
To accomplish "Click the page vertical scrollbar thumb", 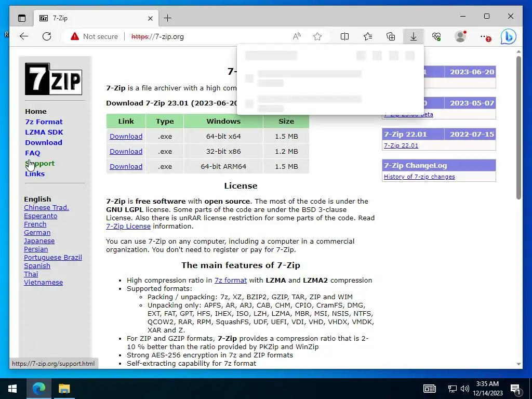I will point(518,128).
